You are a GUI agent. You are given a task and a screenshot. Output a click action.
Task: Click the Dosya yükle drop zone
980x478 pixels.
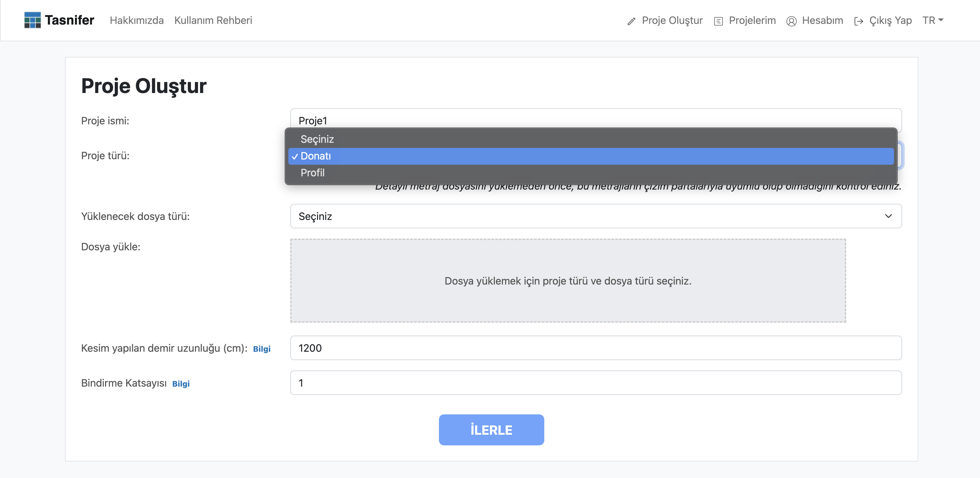(568, 281)
